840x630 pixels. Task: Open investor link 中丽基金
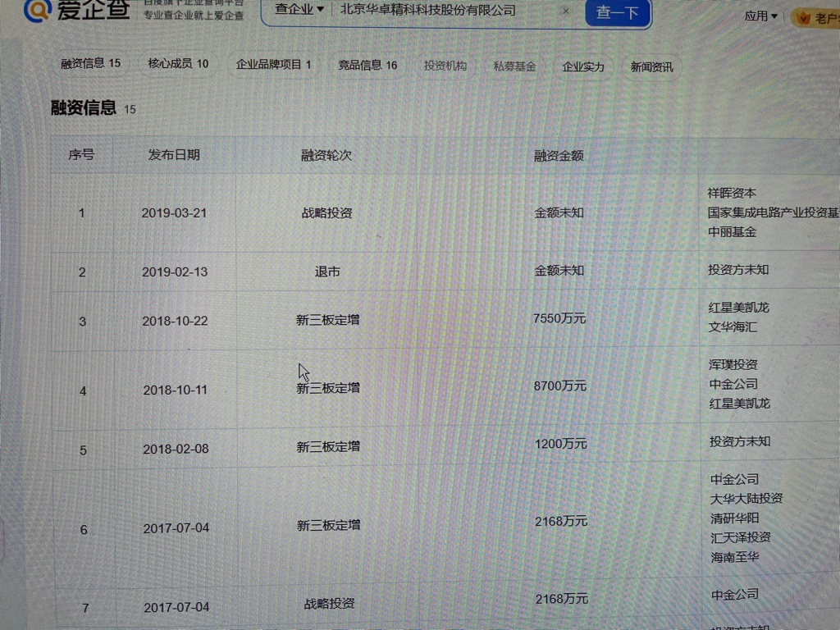coord(732,232)
